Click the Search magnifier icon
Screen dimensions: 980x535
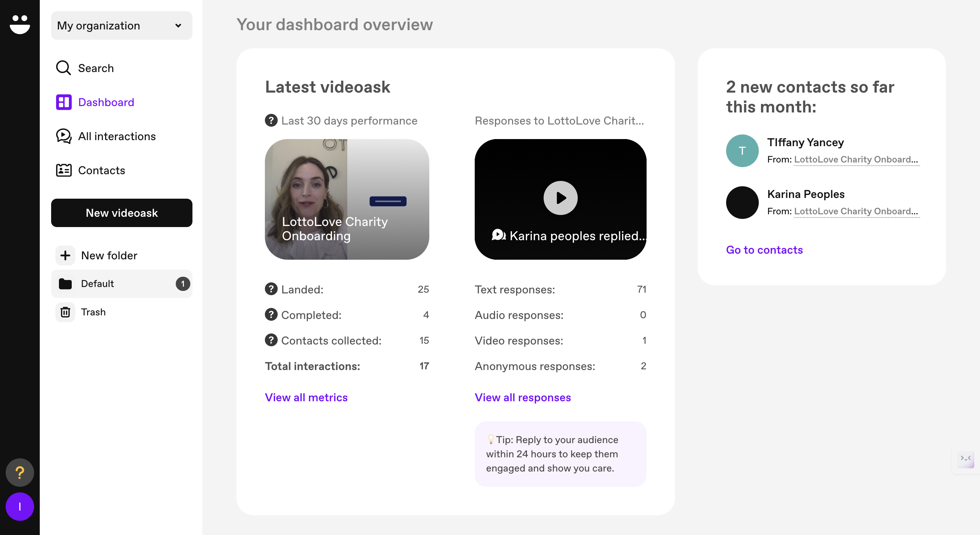63,68
